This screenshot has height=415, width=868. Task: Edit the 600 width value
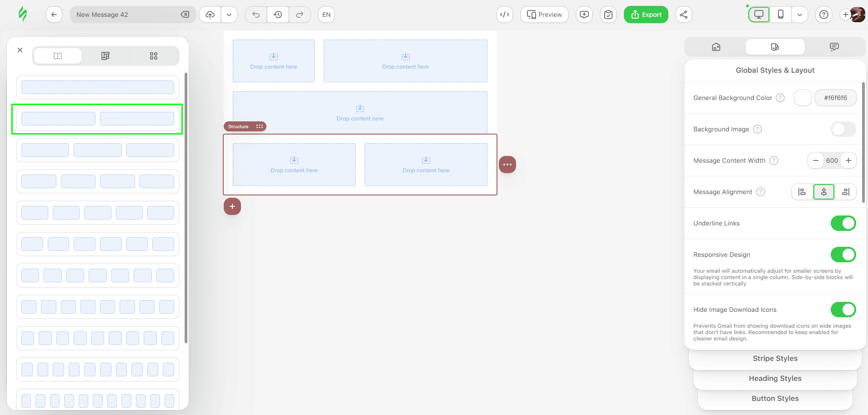tap(832, 160)
